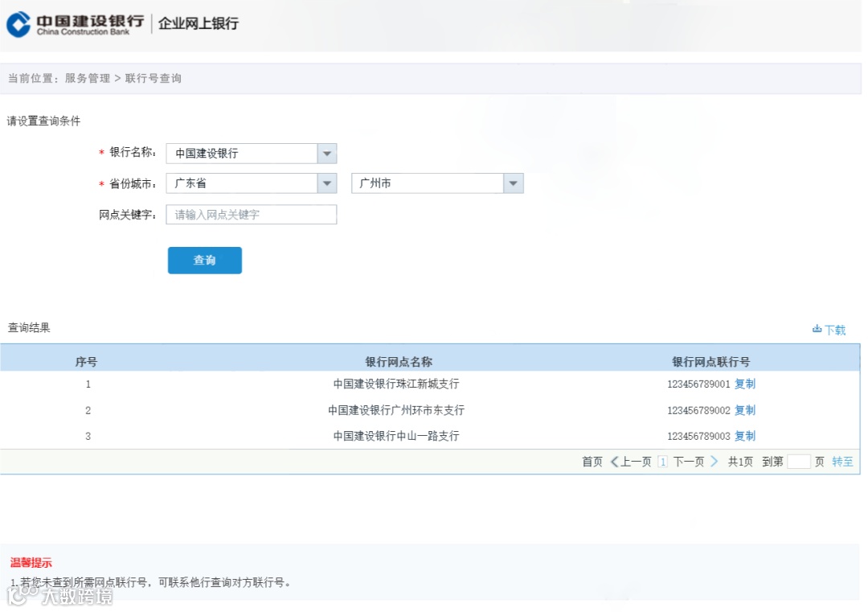Go to 上一页 previous page
This screenshot has width=868, height=612.
(636, 462)
